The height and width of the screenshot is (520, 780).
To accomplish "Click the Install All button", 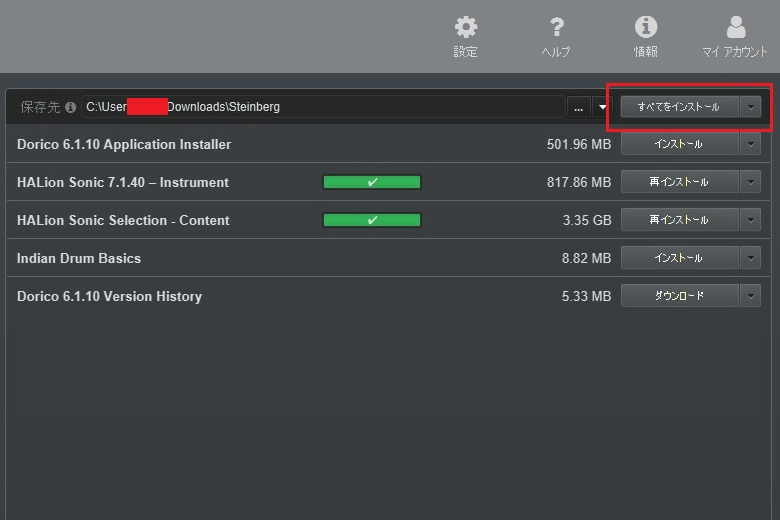I will [x=679, y=107].
